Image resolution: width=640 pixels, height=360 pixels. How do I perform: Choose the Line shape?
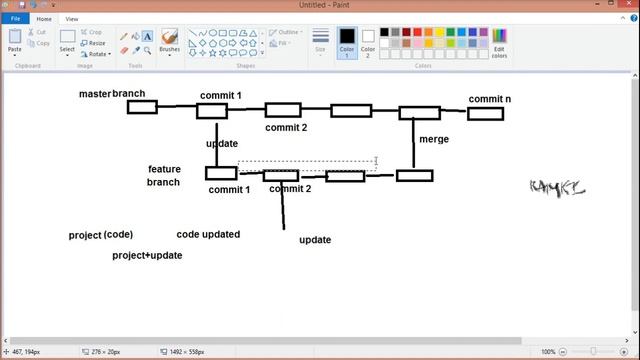(x=193, y=33)
